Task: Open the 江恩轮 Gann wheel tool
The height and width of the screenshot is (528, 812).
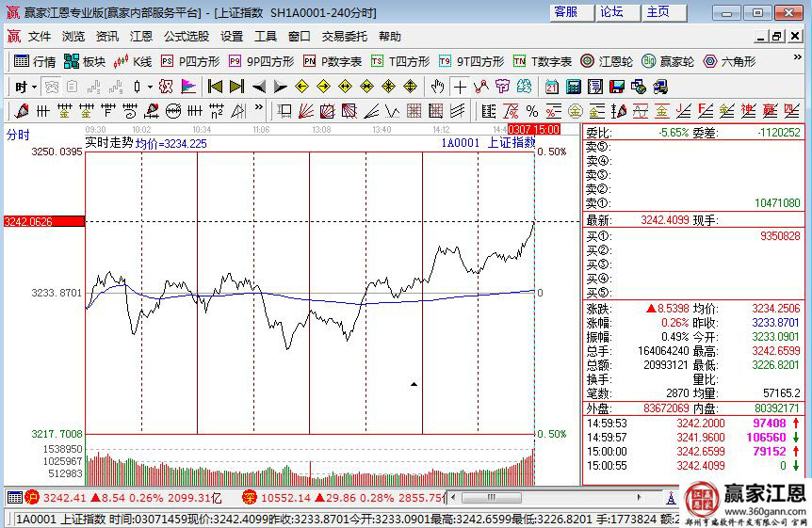Action: [x=605, y=61]
